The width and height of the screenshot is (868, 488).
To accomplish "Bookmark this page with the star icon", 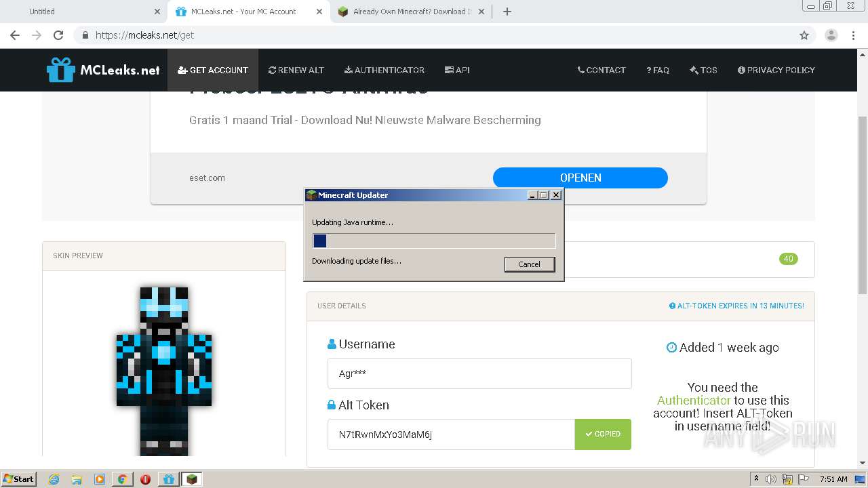I will coord(804,35).
